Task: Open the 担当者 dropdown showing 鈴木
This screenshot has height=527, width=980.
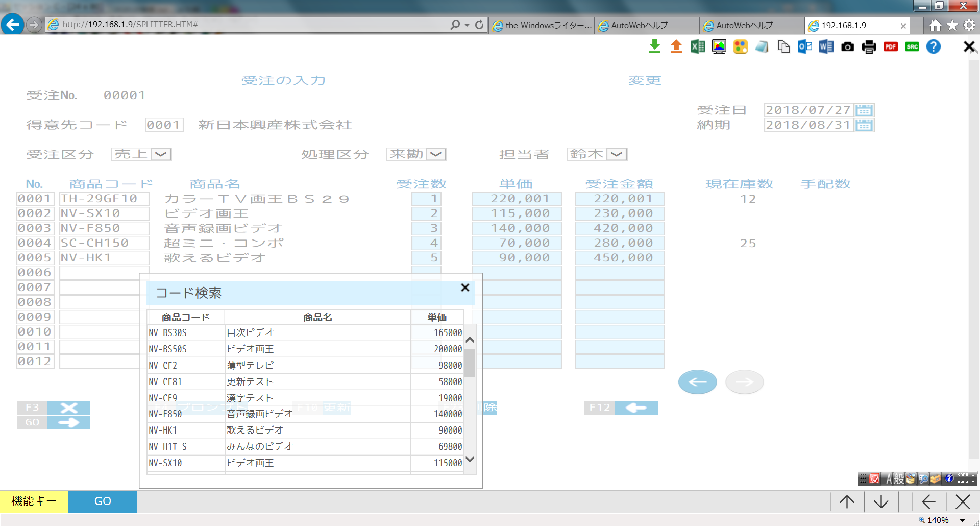Action: pyautogui.click(x=617, y=154)
